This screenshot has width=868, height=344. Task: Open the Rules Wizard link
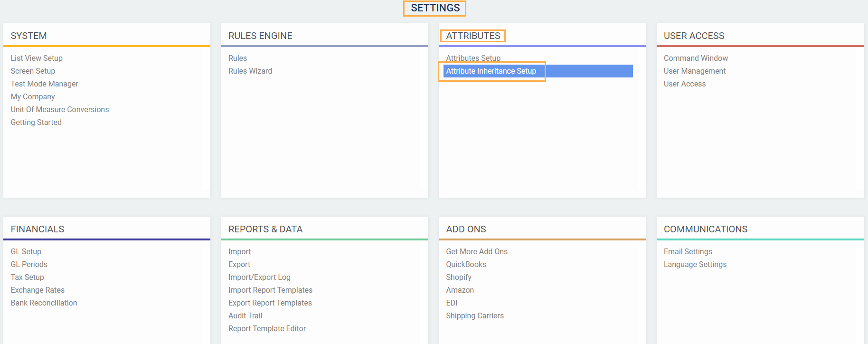250,71
